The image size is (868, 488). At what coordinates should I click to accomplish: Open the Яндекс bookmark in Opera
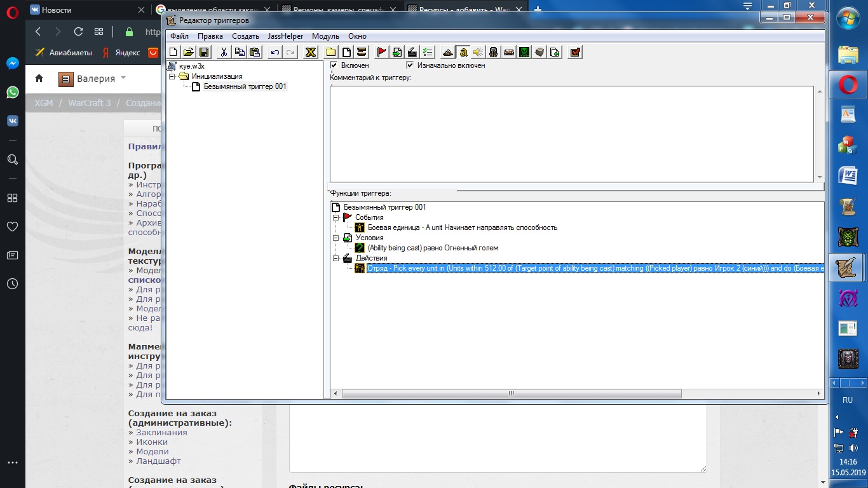click(x=120, y=53)
